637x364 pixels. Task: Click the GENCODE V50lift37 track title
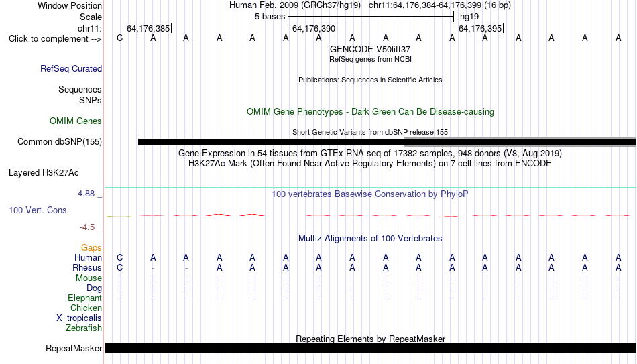370,49
